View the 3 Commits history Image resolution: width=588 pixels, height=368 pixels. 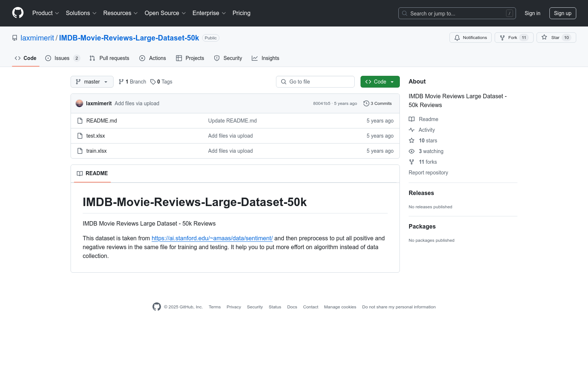click(x=377, y=103)
